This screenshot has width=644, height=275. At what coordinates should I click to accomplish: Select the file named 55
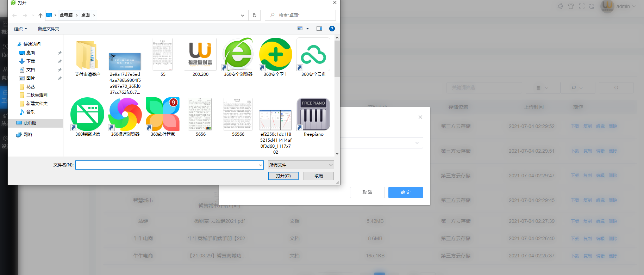[162, 54]
